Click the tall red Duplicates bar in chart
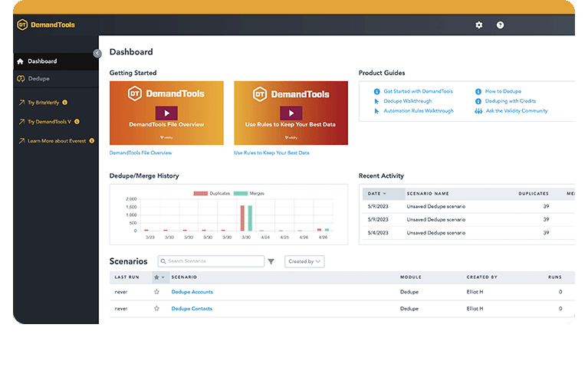This screenshot has width=588, height=377. [x=242, y=218]
